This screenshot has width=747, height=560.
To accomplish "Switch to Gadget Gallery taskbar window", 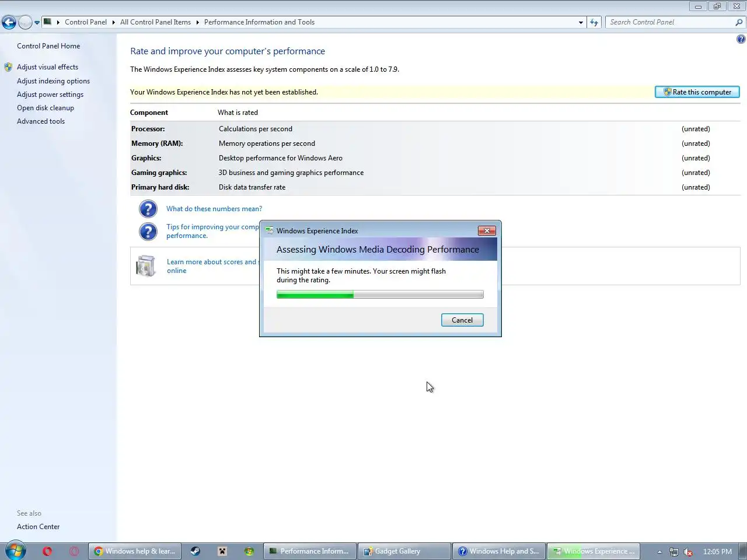I will [x=404, y=551].
